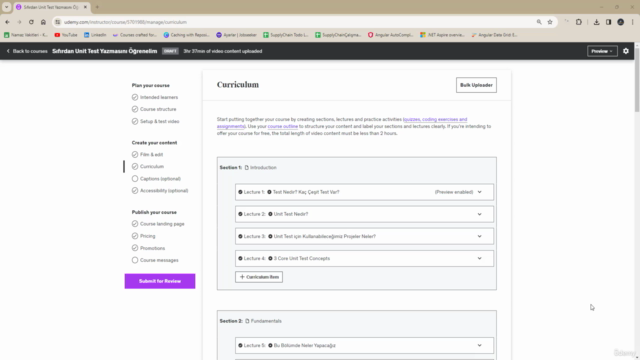The width and height of the screenshot is (640, 360).
Task: Click the browser back arrow
Action: coord(7,22)
